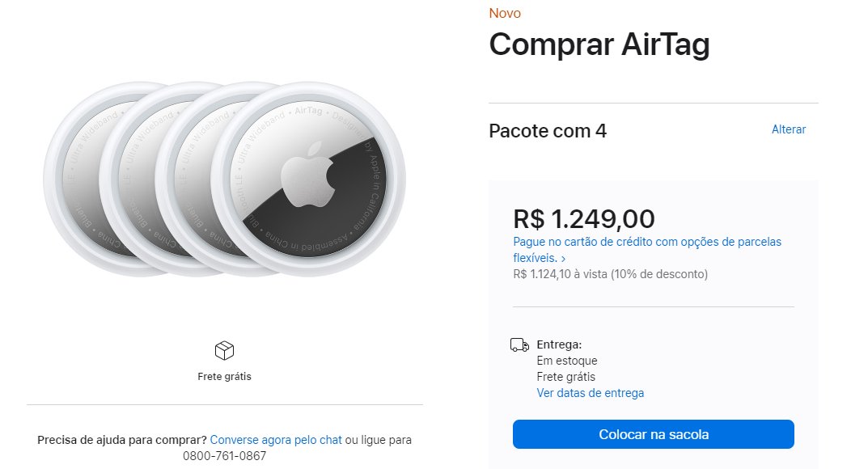Click the AirTag four-pack product image
868x469 pixels.
click(224, 179)
